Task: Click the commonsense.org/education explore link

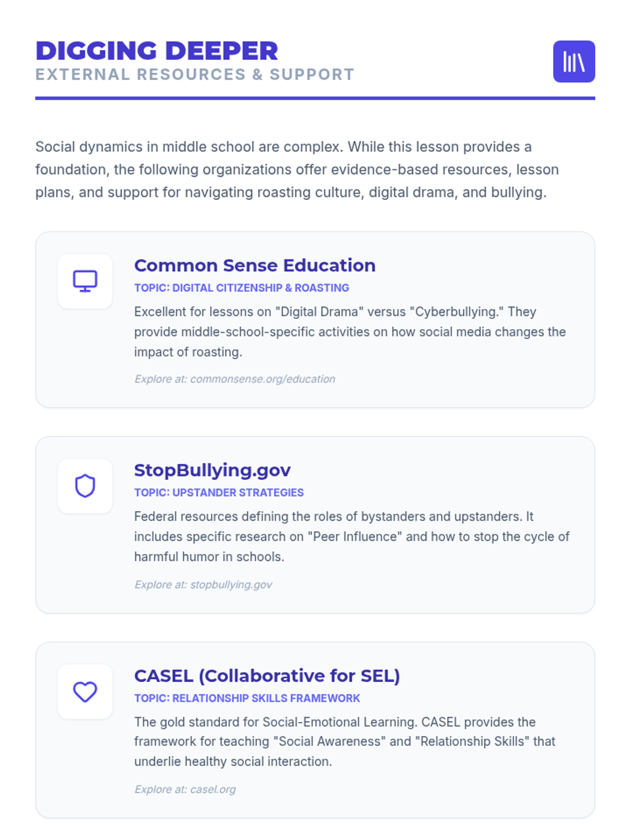Action: [235, 379]
